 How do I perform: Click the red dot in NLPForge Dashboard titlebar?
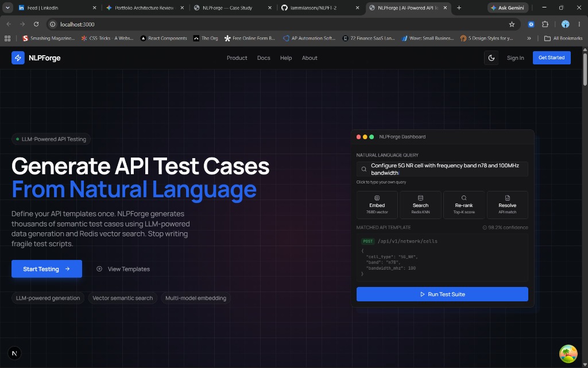point(358,137)
